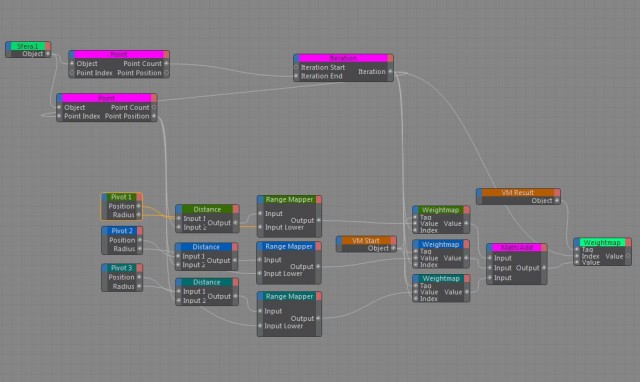Click the blue corner of the teal Weightmap node

(416, 278)
